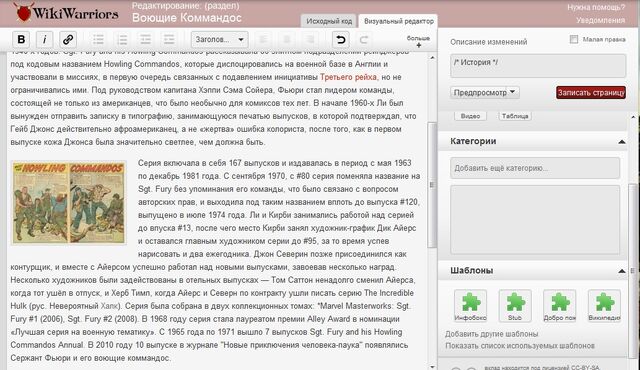This screenshot has height=370, width=640.
Task: Apply bulleted list formatting
Action: (98, 40)
